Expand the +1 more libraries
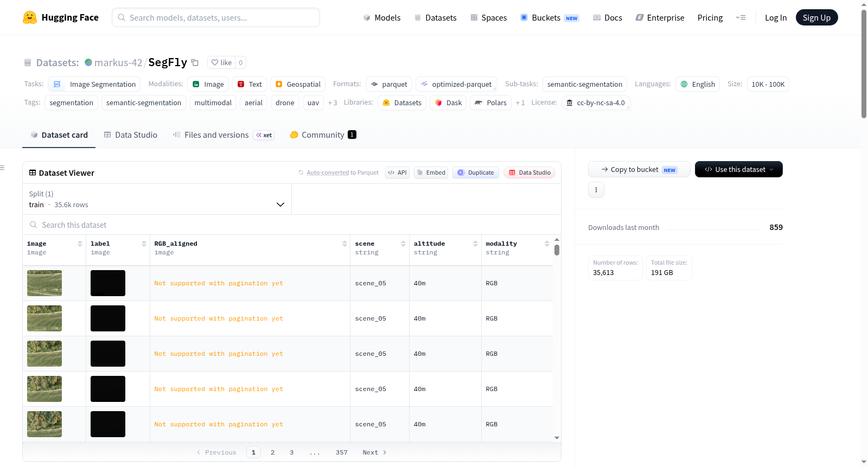The width and height of the screenshot is (868, 467). [x=520, y=103]
